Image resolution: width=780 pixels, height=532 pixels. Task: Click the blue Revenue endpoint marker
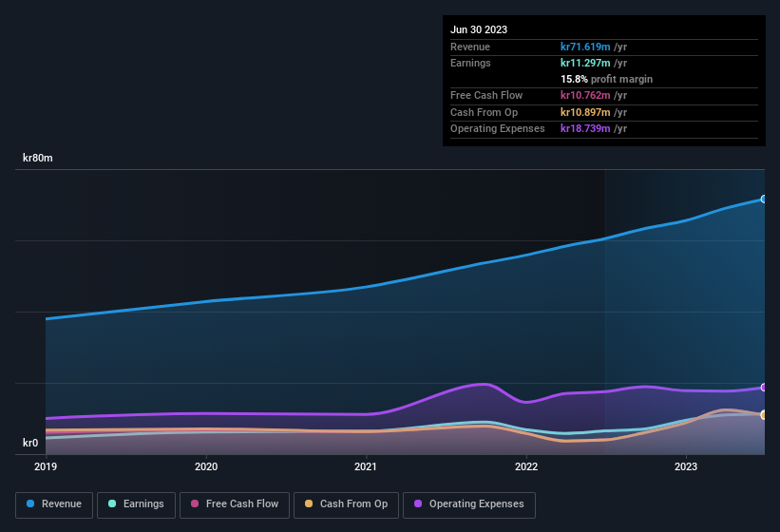point(763,199)
